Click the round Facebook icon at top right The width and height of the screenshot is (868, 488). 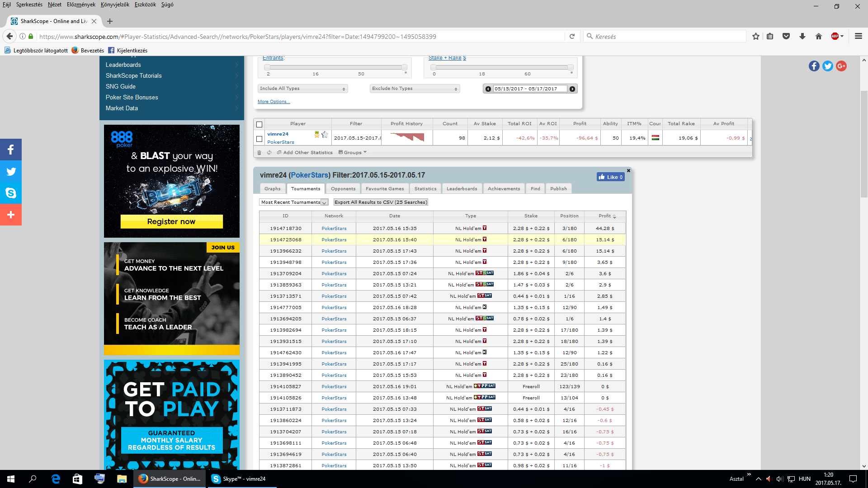[x=814, y=66]
